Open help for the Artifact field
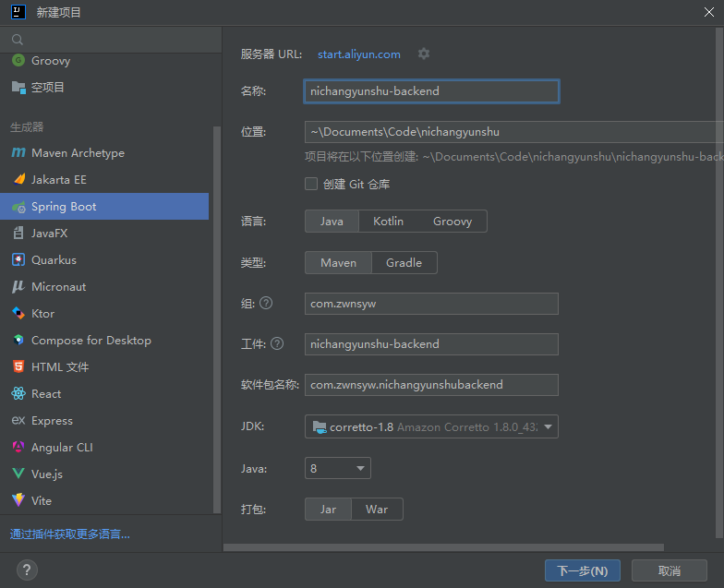This screenshot has height=588, width=724. [x=277, y=343]
